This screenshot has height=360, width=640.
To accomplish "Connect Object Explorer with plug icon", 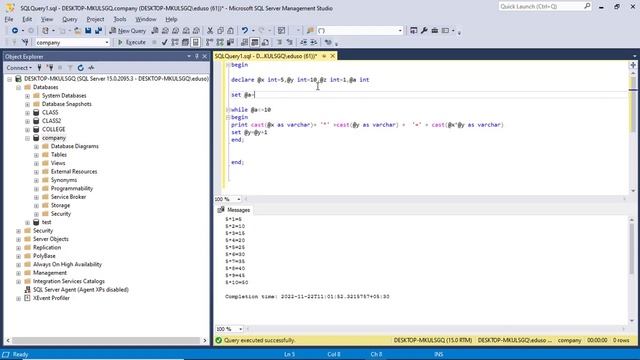I will (x=39, y=68).
